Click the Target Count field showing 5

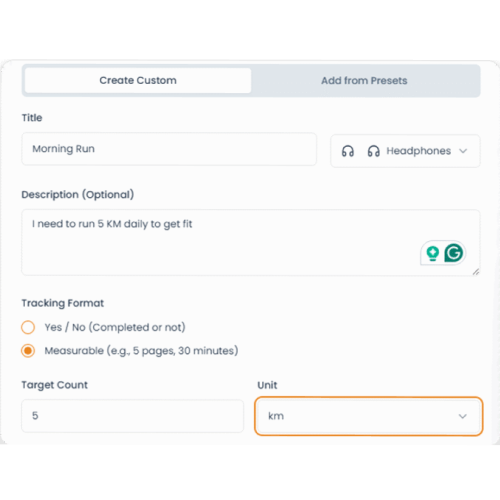pos(133,416)
